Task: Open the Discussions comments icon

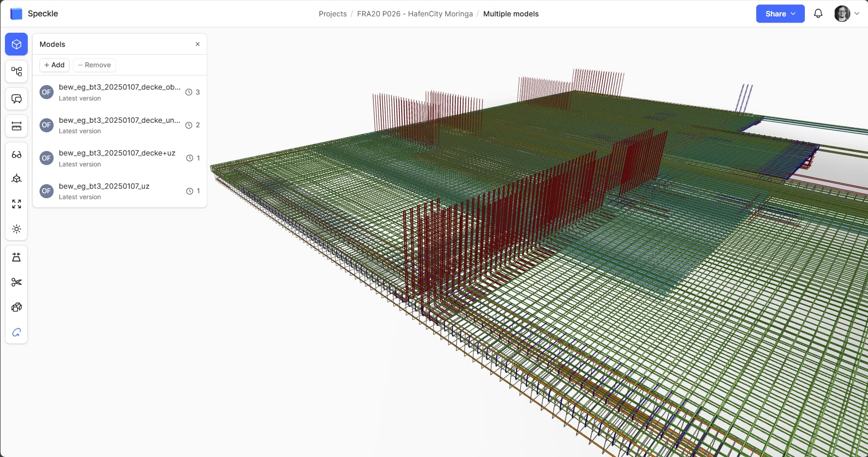Action: click(x=16, y=99)
